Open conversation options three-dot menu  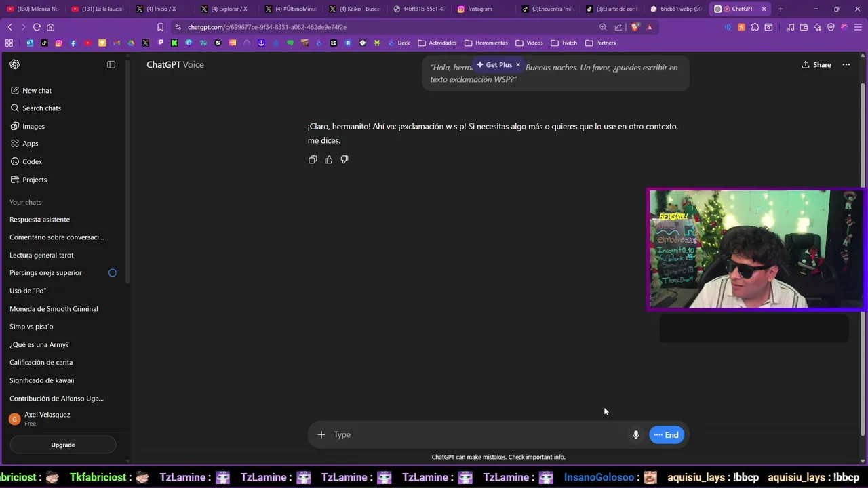(846, 65)
